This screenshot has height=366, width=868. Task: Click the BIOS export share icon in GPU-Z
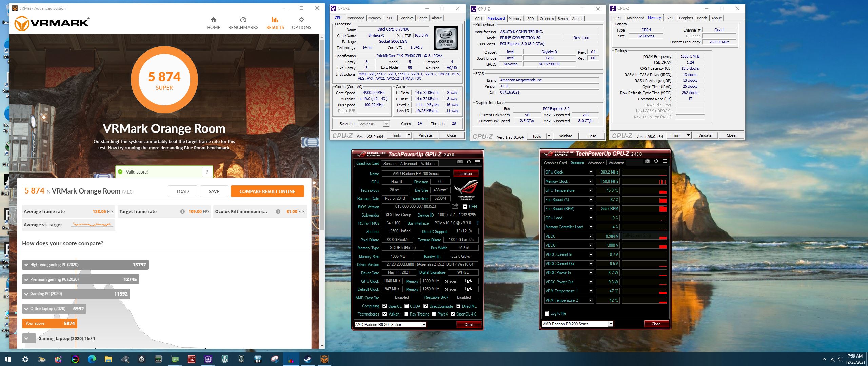click(x=455, y=206)
